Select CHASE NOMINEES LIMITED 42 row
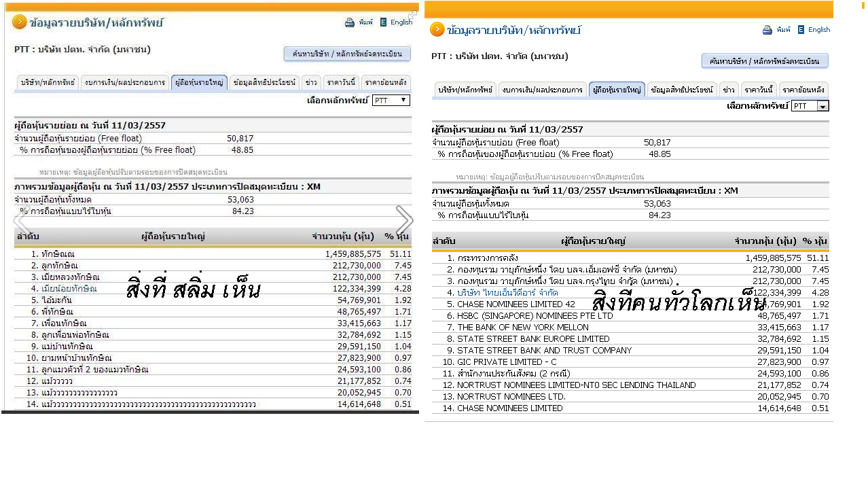The image size is (868, 492). (x=630, y=304)
